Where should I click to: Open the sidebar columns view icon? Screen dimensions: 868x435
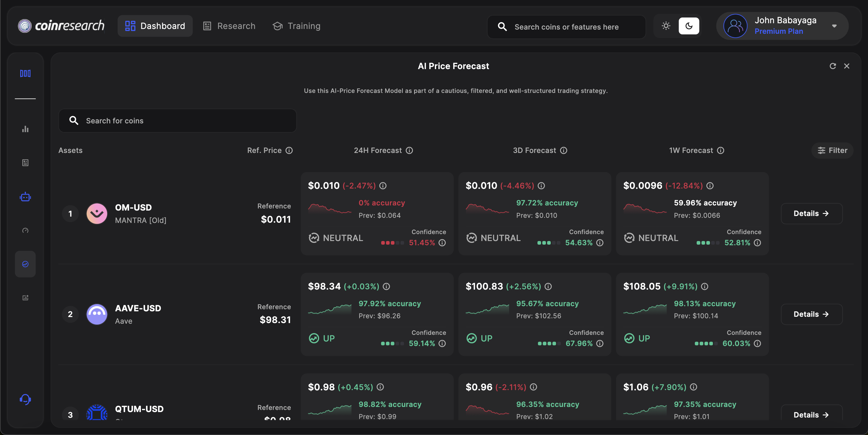tap(25, 73)
